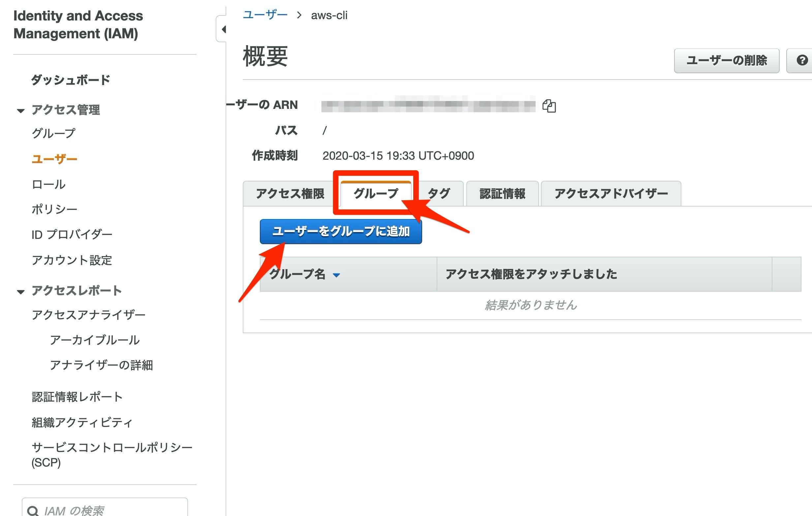Go to the ユーザー breadcrumb link
The height and width of the screenshot is (516, 812).
click(265, 15)
